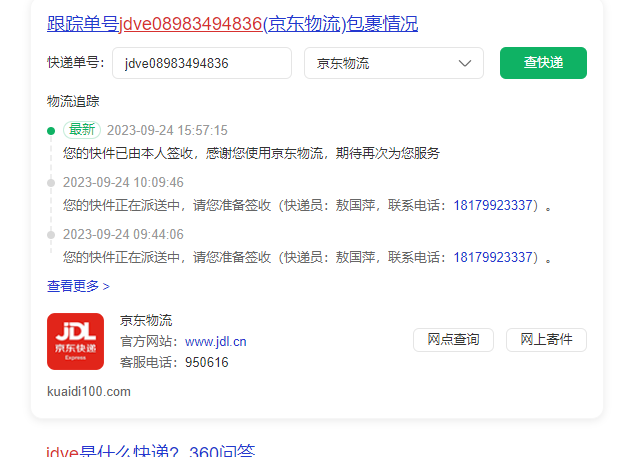Click the chevron arrow in the courier selector
Screen dimensions: 643x457
point(465,63)
